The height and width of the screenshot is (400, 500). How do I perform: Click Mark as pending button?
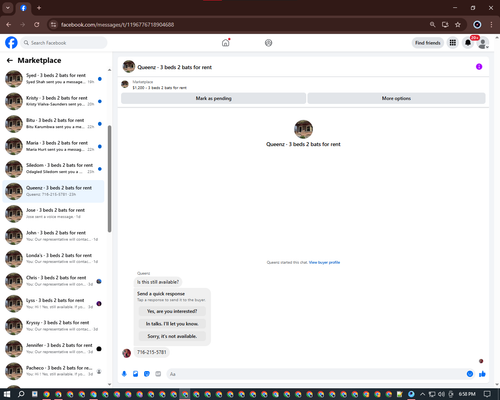213,98
